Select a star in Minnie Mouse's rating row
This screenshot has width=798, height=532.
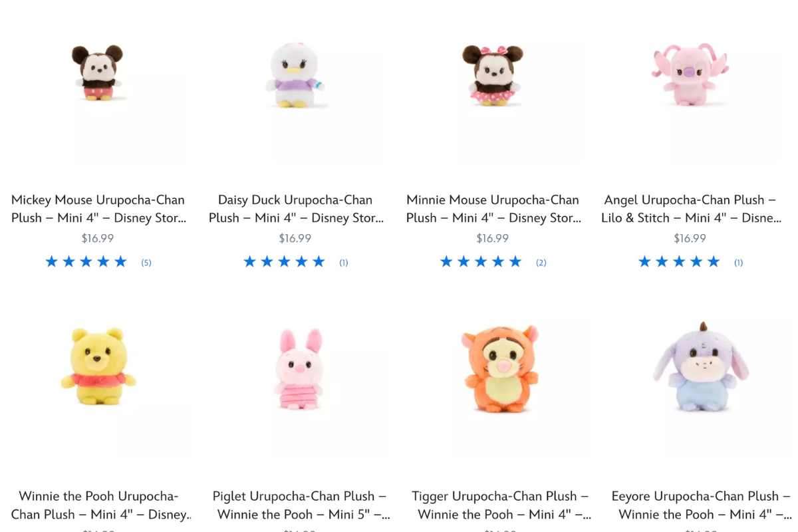coord(480,261)
